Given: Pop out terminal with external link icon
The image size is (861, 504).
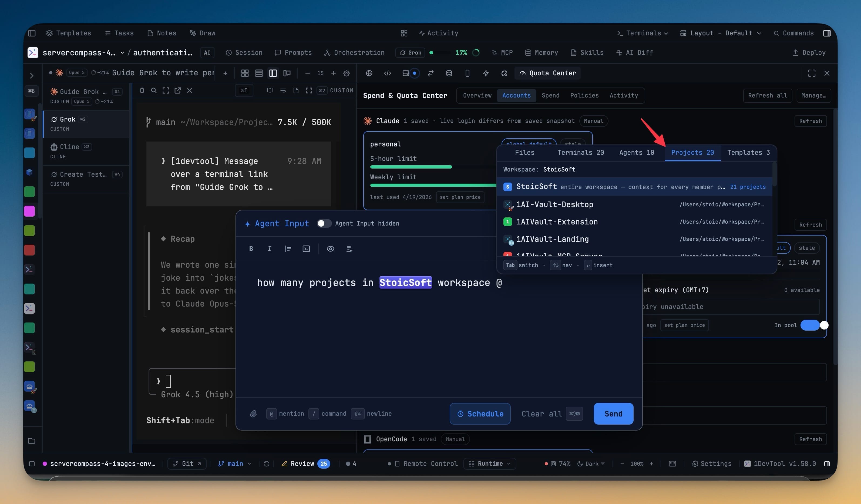Looking at the screenshot, I should coord(178,90).
